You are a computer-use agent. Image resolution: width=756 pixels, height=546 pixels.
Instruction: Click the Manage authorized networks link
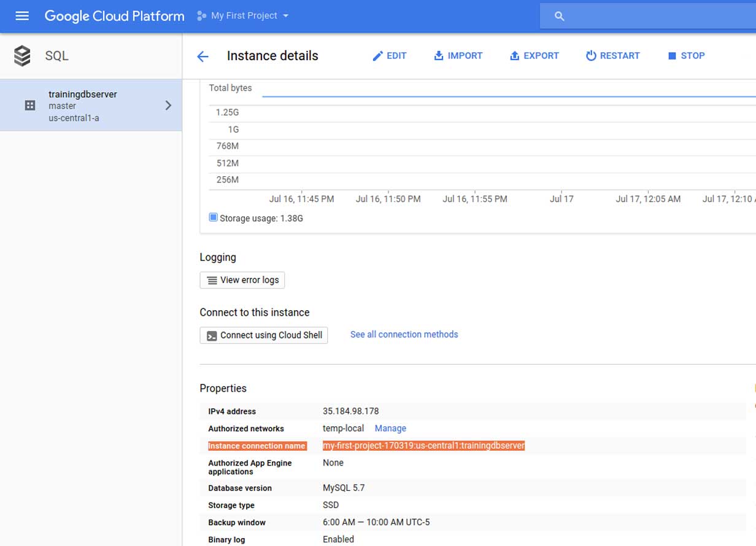point(390,429)
